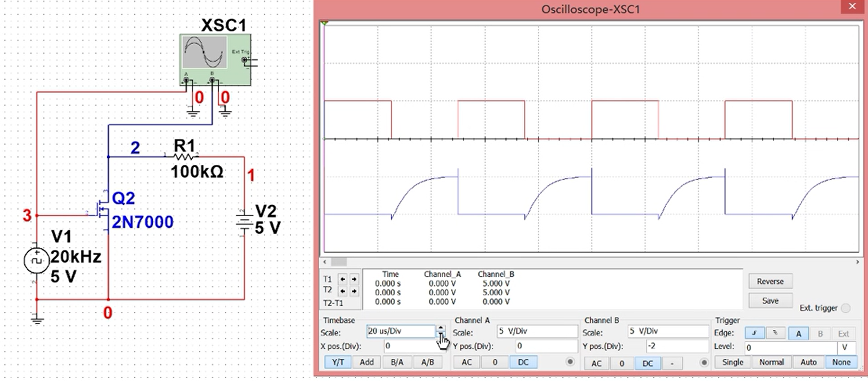Shift cursor T2 left arrow
The image size is (868, 381).
click(x=343, y=291)
